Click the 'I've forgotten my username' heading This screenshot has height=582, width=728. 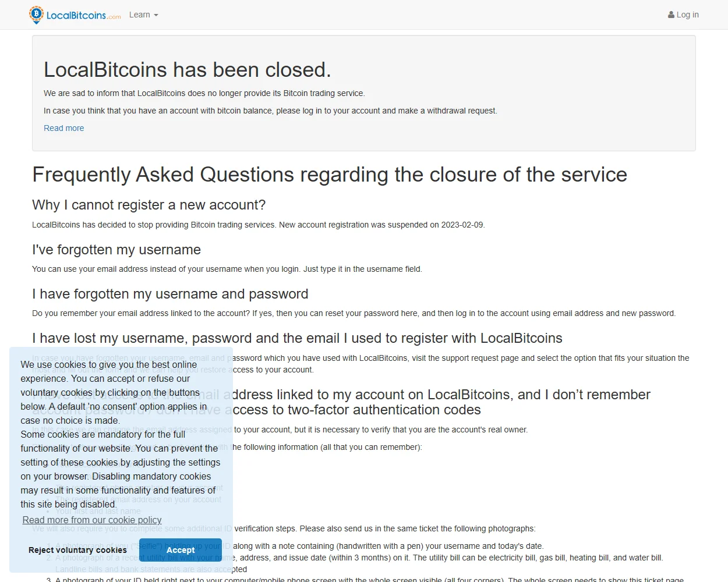point(116,250)
